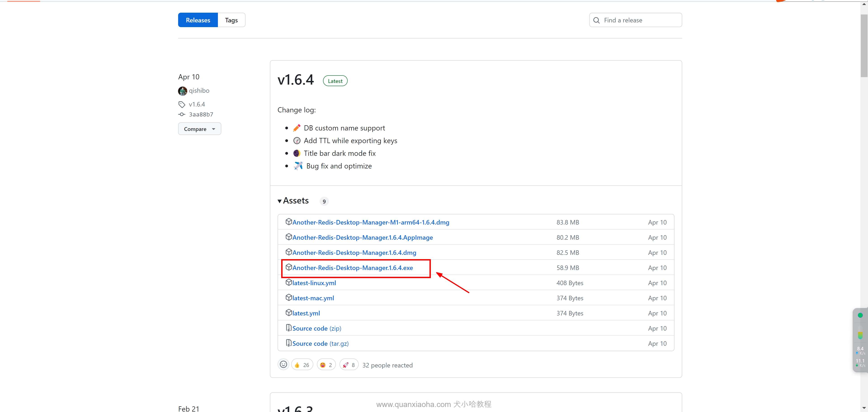Click the 11.1 K/s download speed readout
Viewport: 868px width, 412px height.
pyautogui.click(x=860, y=363)
